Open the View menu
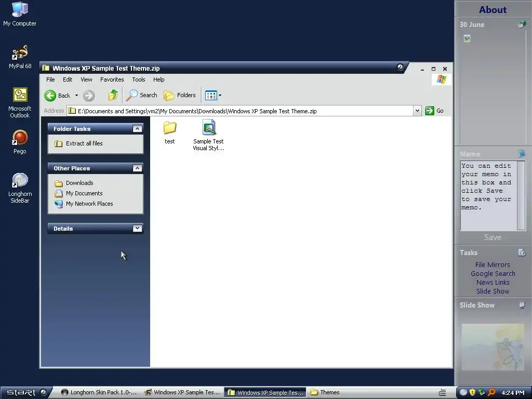 pos(86,79)
